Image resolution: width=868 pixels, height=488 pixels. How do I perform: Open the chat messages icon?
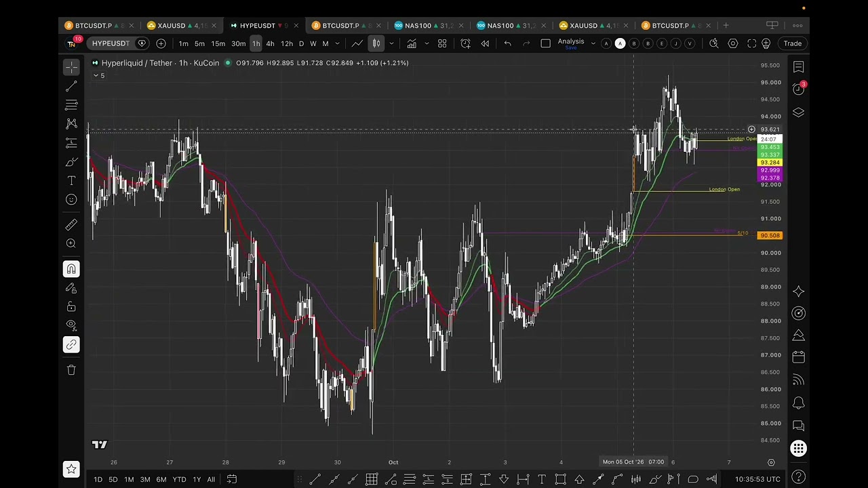coord(798,426)
